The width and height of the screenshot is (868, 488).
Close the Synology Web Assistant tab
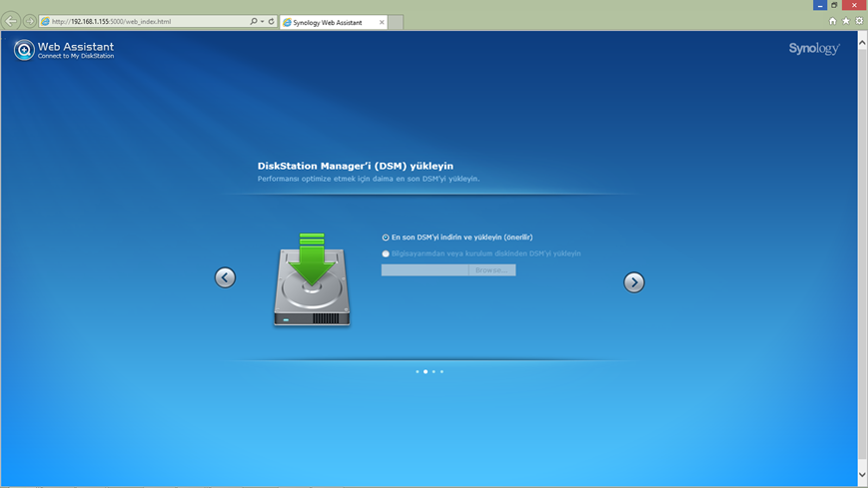(382, 22)
